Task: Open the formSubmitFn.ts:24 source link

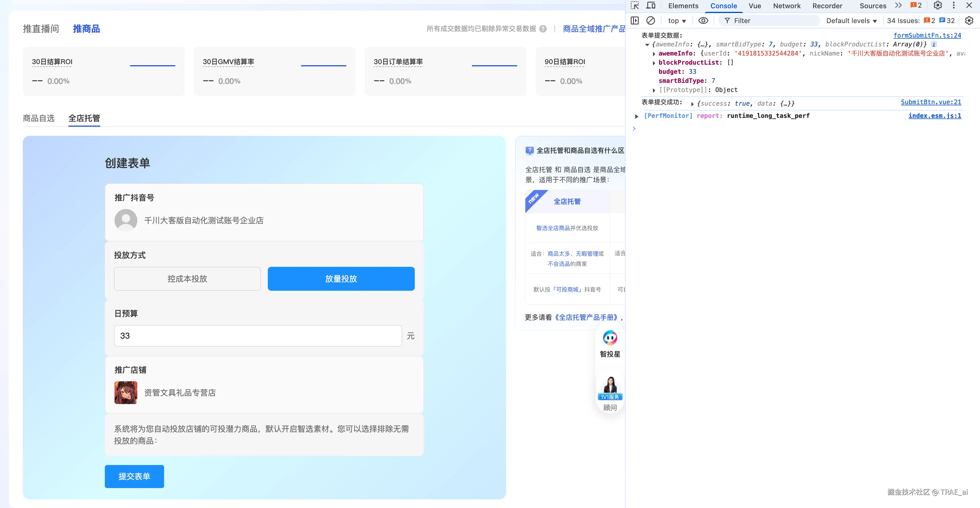Action: [x=927, y=35]
